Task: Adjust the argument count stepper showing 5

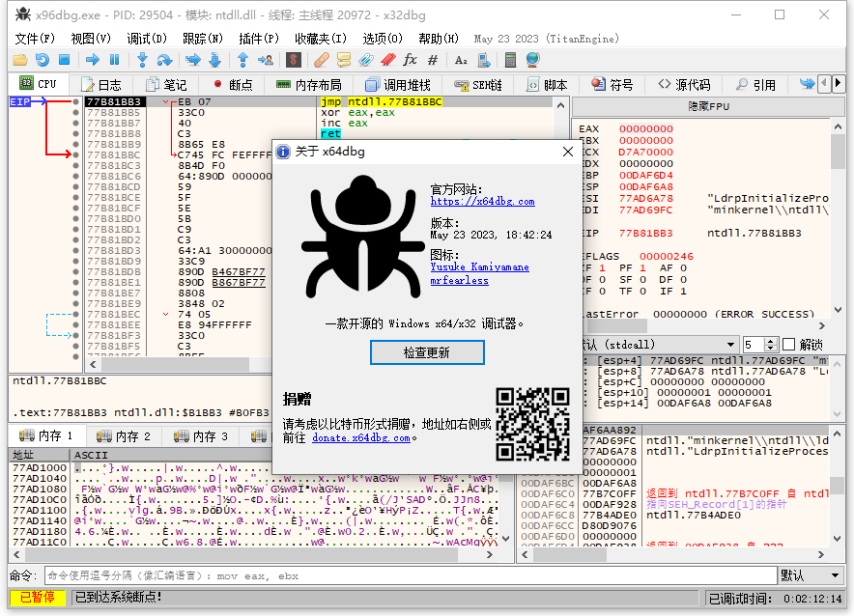Action: coord(770,345)
